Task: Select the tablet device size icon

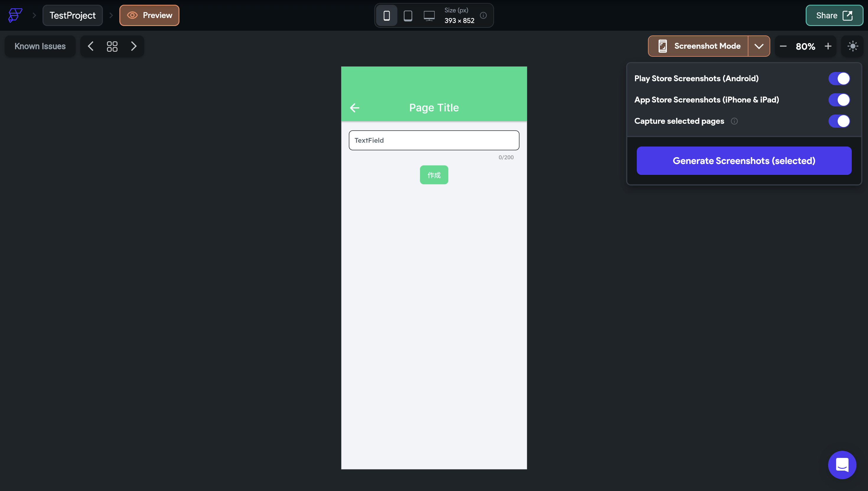Action: pyautogui.click(x=408, y=16)
